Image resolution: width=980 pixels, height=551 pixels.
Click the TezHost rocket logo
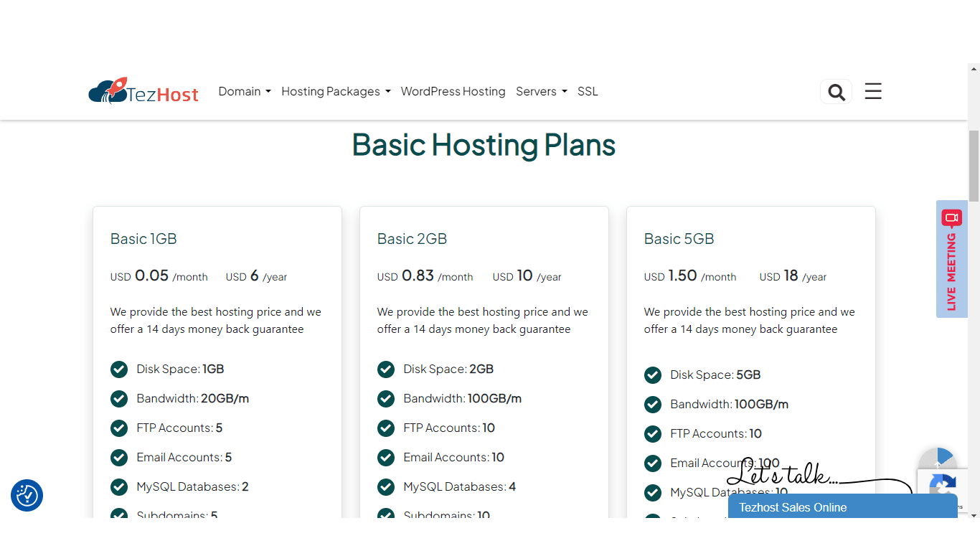click(x=143, y=91)
